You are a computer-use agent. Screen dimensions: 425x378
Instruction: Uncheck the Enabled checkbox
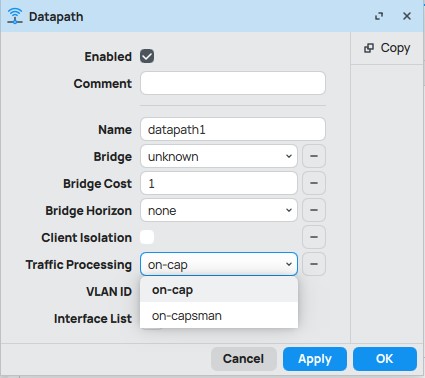tap(147, 56)
